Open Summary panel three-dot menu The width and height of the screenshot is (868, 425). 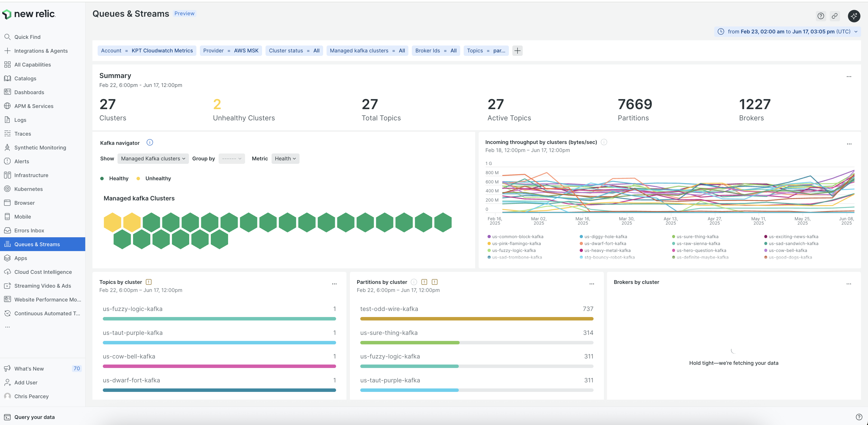click(x=848, y=77)
